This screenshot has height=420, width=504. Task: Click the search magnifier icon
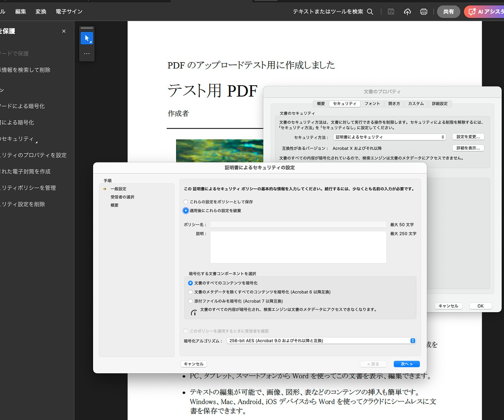pos(370,12)
